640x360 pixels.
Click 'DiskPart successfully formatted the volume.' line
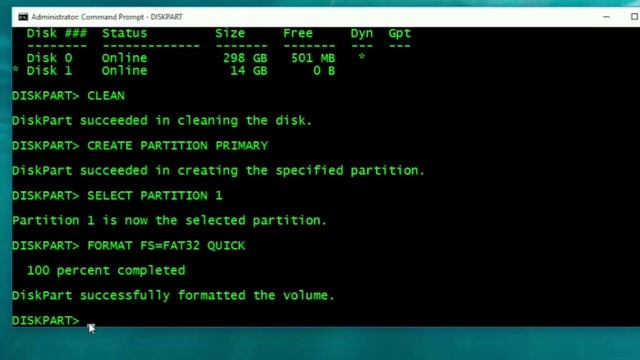point(173,295)
